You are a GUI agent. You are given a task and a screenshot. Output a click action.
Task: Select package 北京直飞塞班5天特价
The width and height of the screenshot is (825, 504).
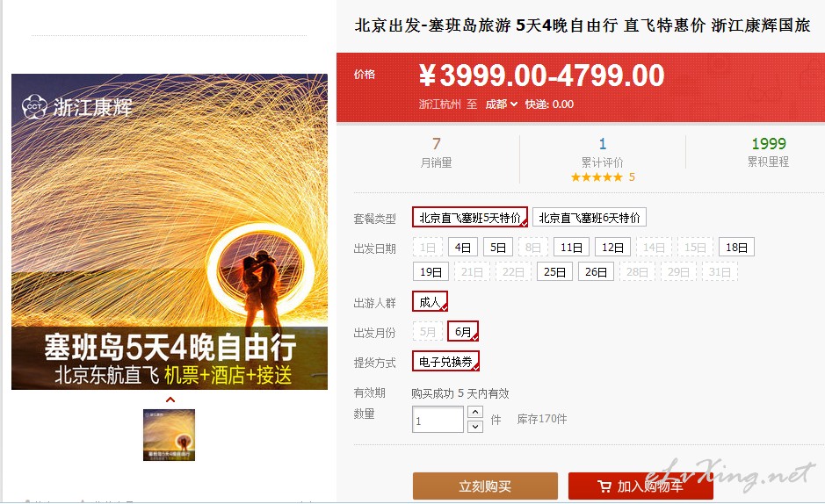(x=470, y=217)
